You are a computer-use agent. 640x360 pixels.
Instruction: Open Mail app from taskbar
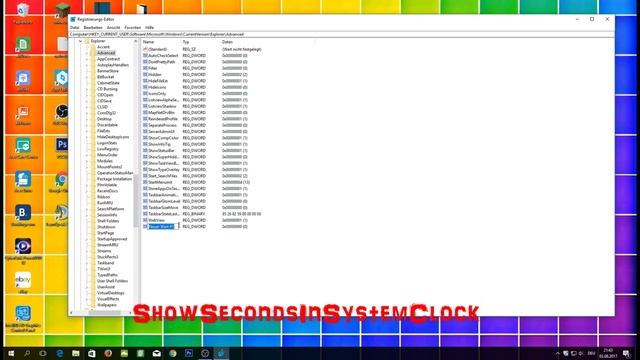[157, 353]
